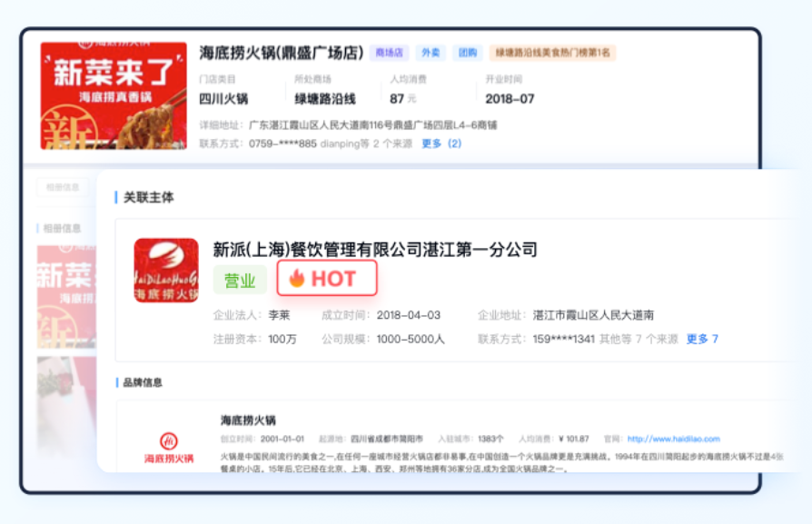Viewport: 812px width, 524px height.
Task: Click legal representative name 李莱
Action: click(x=279, y=315)
